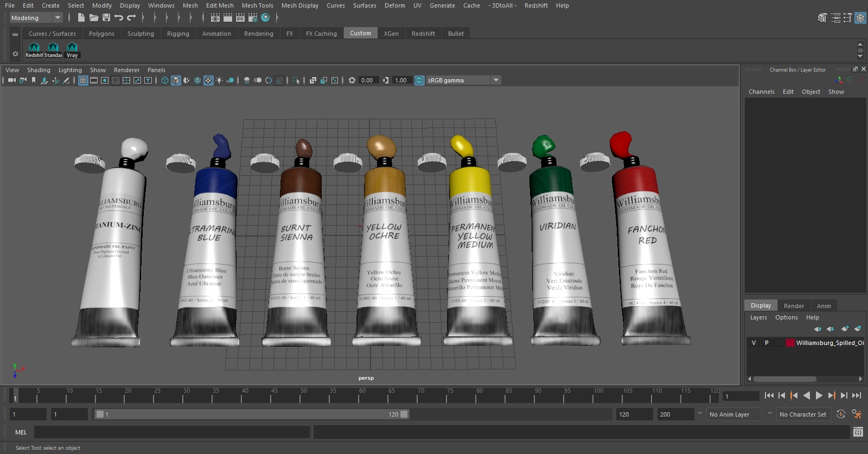Step back one frame button
Viewport: 868px width, 454px height.
point(782,395)
